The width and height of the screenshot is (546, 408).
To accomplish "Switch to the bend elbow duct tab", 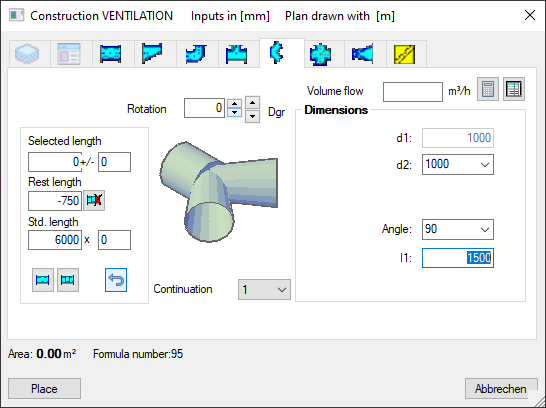I will [196, 54].
